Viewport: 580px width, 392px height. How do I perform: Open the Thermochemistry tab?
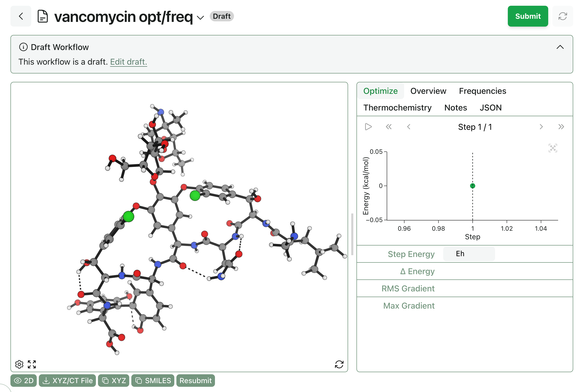pyautogui.click(x=397, y=108)
